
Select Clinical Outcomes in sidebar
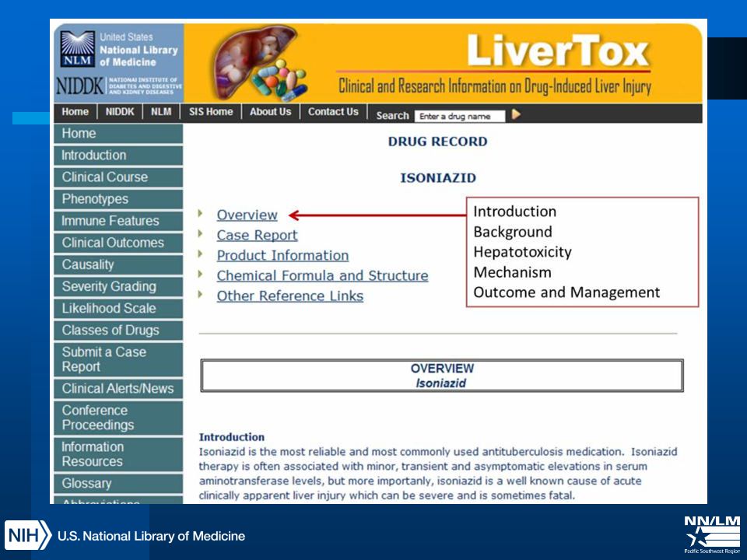click(118, 243)
